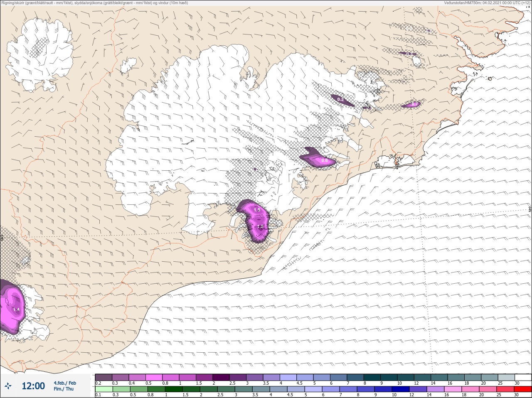Viewport: 532px width, 398px height.
Task: Pick the pale green first swatch of lower legend
Action: 103,389
